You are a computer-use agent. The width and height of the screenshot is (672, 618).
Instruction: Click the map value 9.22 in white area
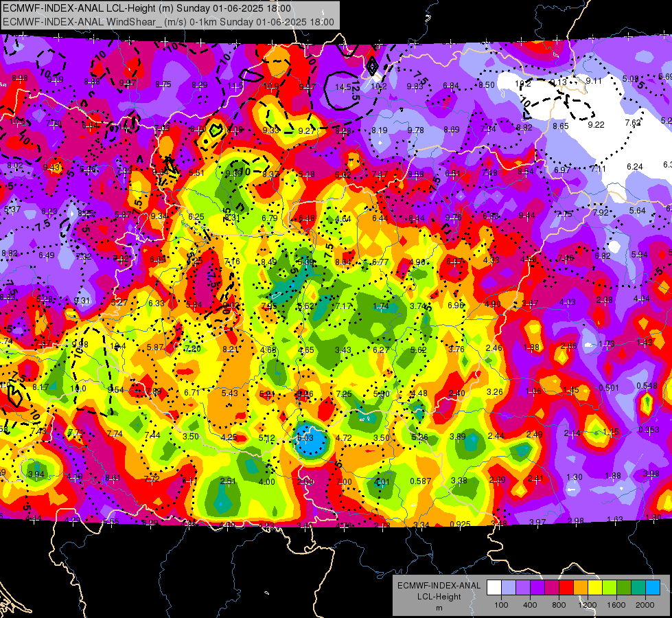click(x=596, y=125)
